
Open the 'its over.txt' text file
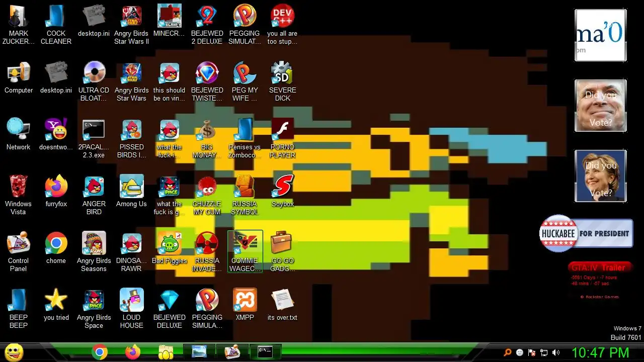[x=282, y=305]
